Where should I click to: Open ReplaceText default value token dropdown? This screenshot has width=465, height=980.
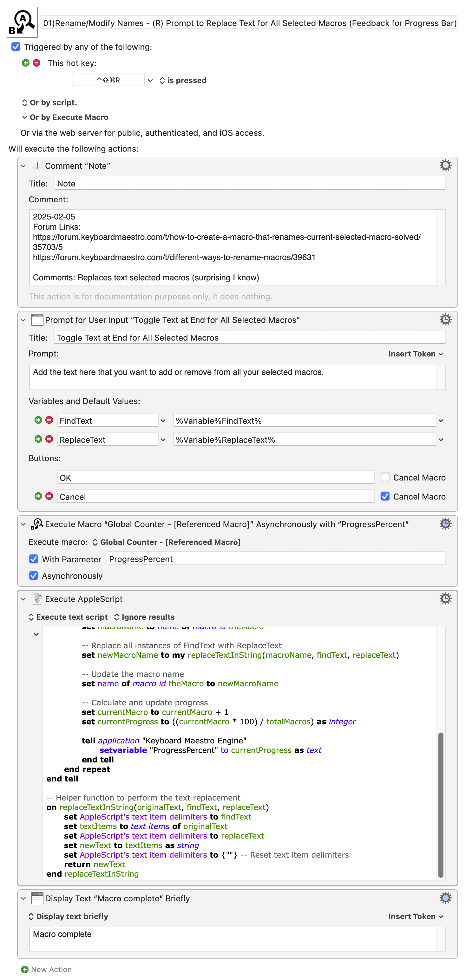click(x=441, y=439)
